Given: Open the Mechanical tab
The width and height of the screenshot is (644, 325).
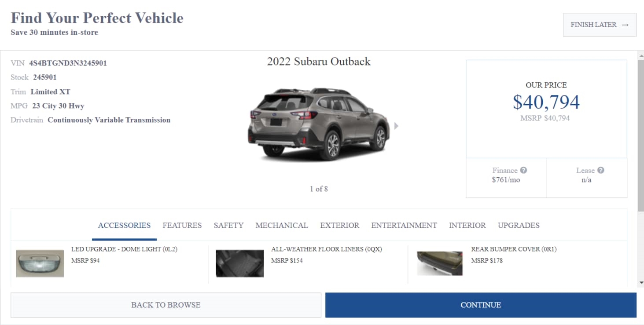Looking at the screenshot, I should [x=282, y=225].
